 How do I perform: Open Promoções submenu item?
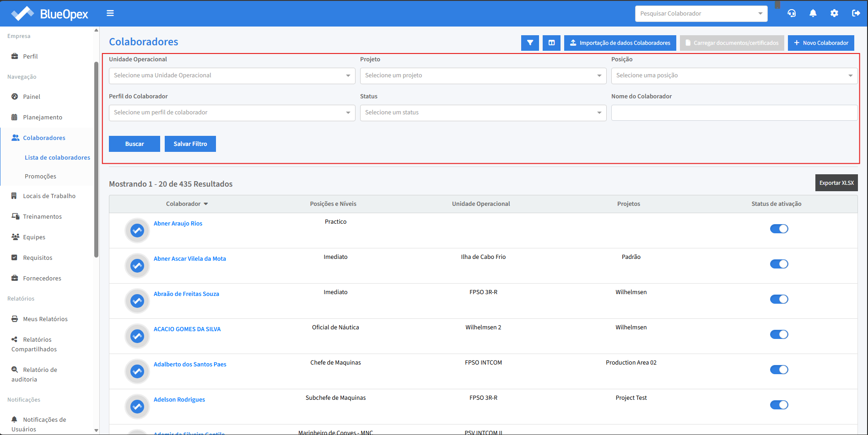[40, 176]
